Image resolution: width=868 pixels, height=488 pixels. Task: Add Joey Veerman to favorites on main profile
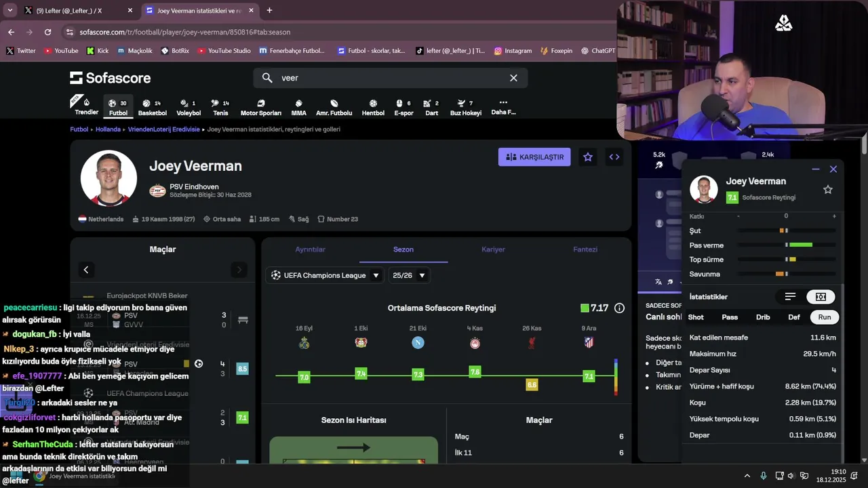pos(588,157)
